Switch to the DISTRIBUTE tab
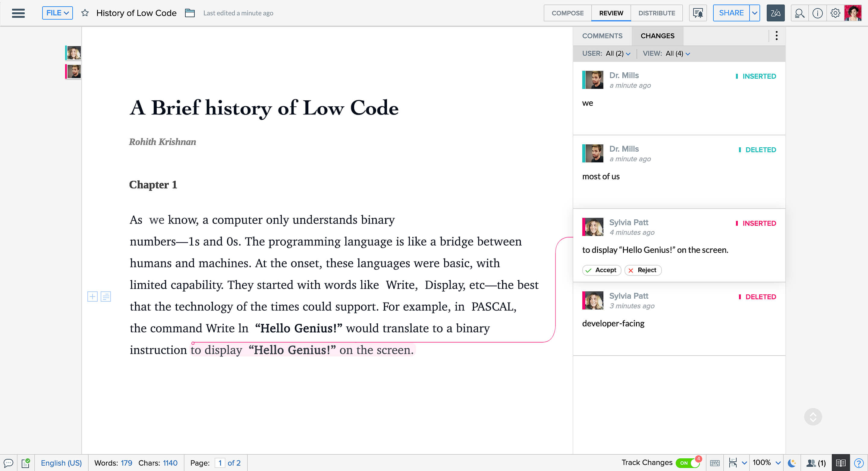 coord(656,13)
